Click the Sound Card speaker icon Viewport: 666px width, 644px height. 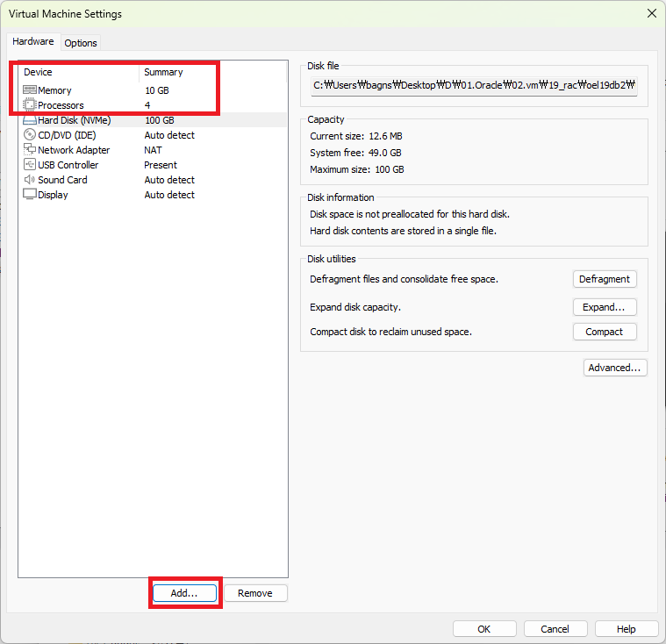pyautogui.click(x=30, y=179)
